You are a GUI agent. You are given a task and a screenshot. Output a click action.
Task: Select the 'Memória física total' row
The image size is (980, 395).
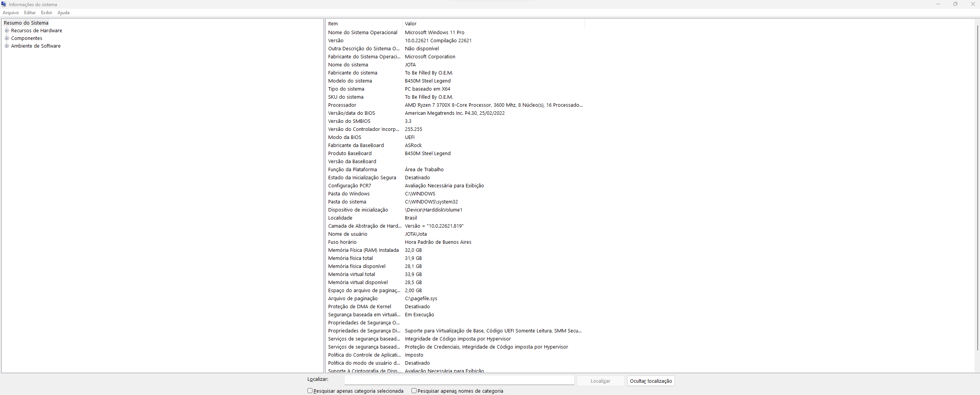[455, 258]
